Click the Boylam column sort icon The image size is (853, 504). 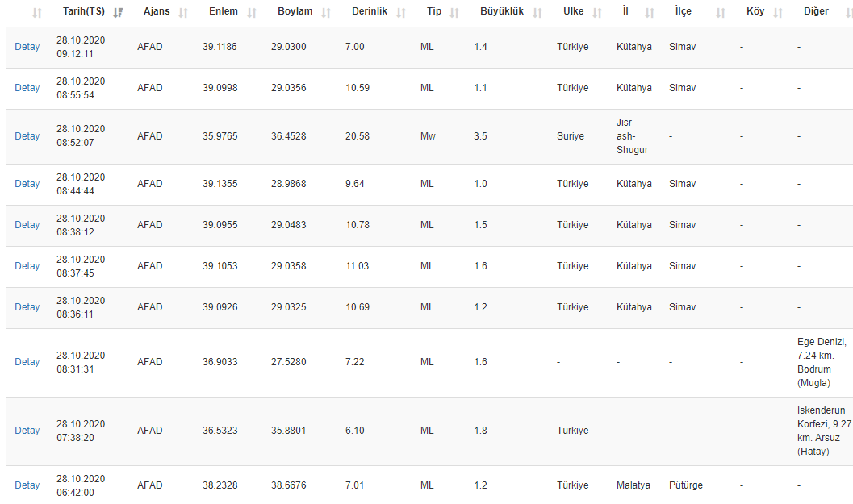pos(326,13)
